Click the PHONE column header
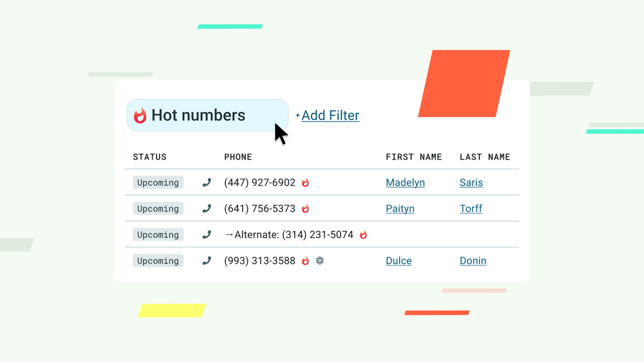 (x=238, y=157)
